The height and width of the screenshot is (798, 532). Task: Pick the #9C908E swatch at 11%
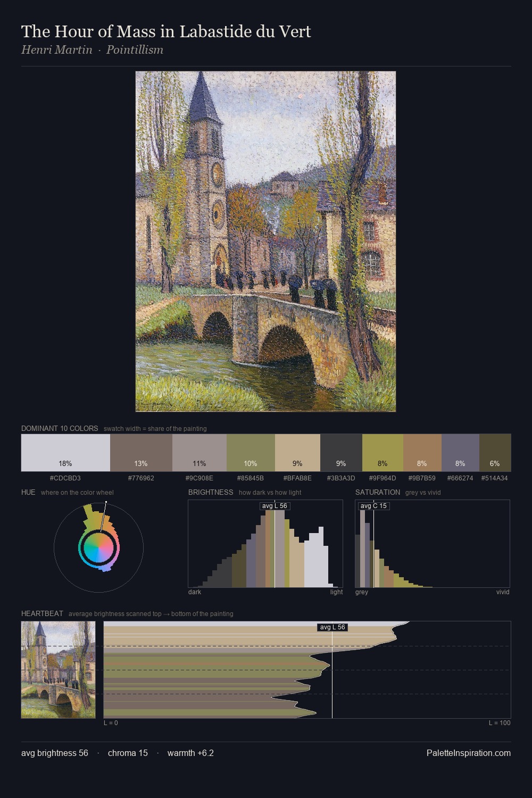[199, 453]
